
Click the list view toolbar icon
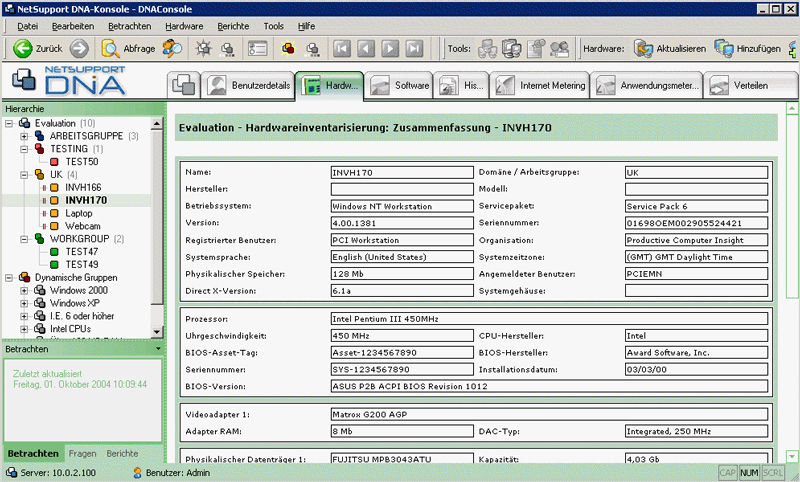click(257, 48)
